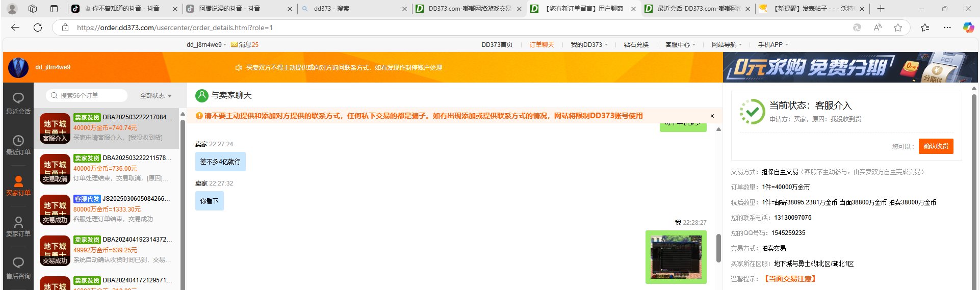Click the chat window vertical scrollbar
Viewport: 980px width, 290px height.
718,247
